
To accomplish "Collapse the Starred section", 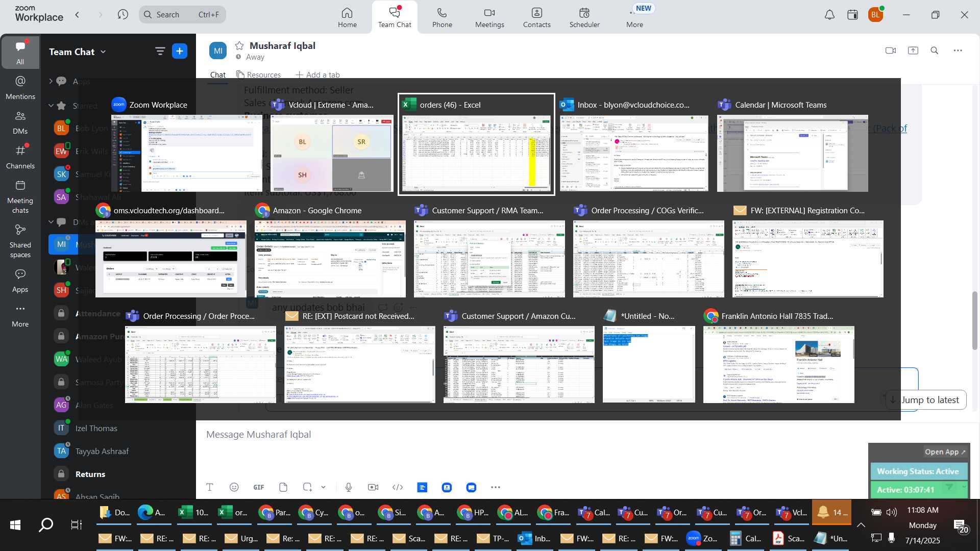I will point(51,106).
